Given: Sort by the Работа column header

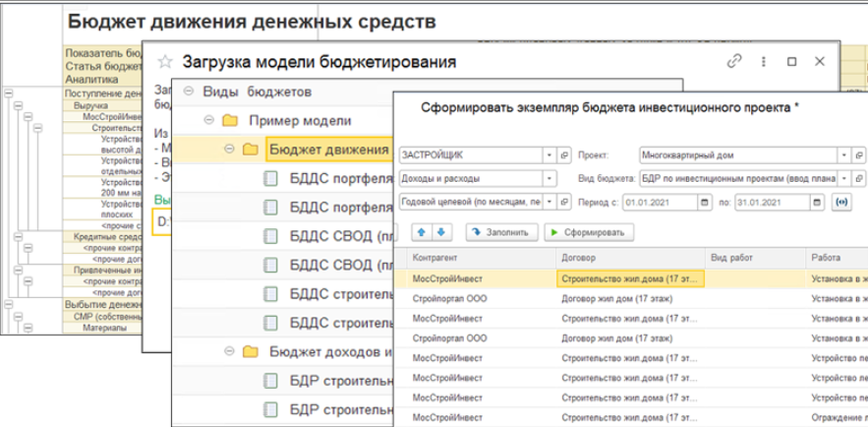Looking at the screenshot, I should coord(837,258).
